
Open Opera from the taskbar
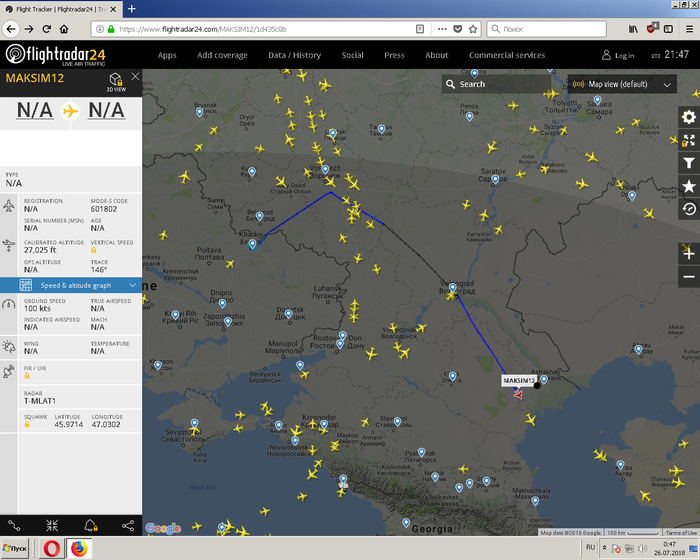(x=52, y=548)
